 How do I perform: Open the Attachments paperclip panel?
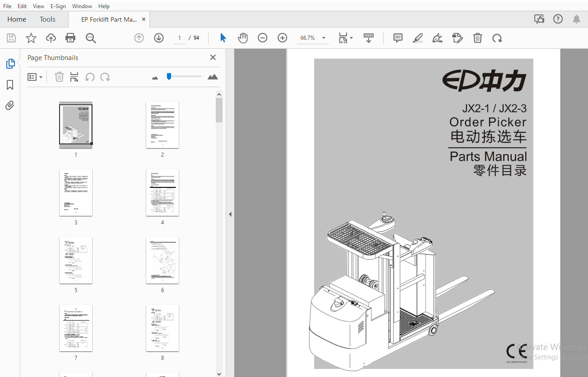(10, 106)
